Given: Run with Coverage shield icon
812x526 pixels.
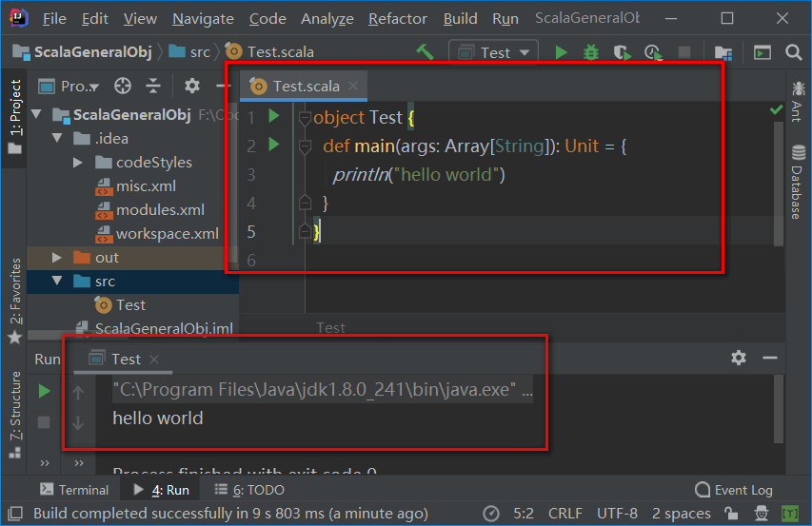Looking at the screenshot, I should (x=622, y=52).
